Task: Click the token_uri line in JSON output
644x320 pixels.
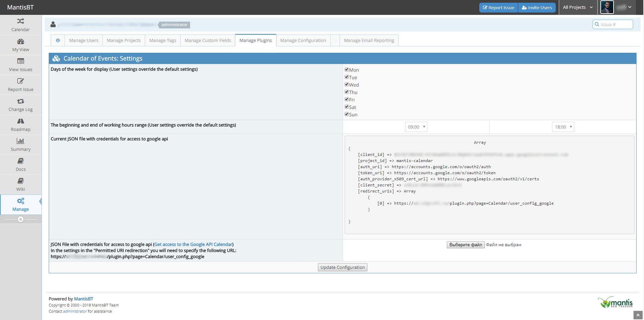Action: click(427, 173)
